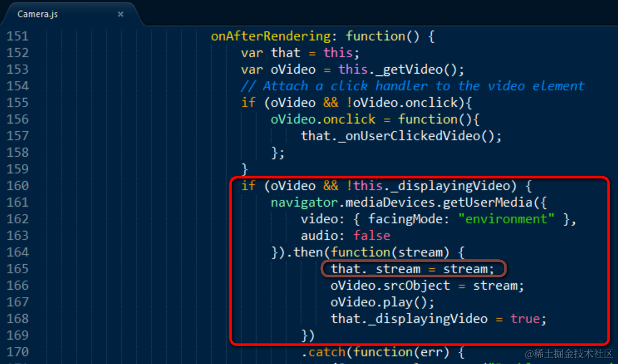Close the Camera.js tab
Image resolution: width=618 pixels, height=364 pixels.
coord(121,14)
